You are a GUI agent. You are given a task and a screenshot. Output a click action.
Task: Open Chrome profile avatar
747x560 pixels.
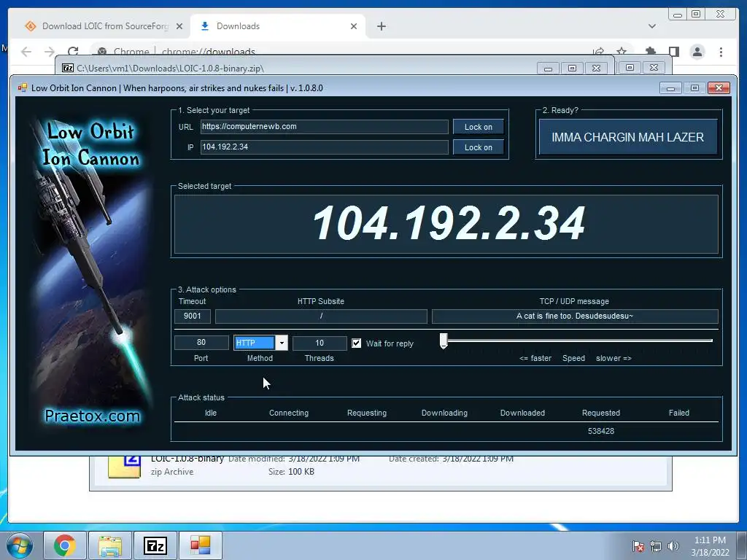pyautogui.click(x=697, y=52)
